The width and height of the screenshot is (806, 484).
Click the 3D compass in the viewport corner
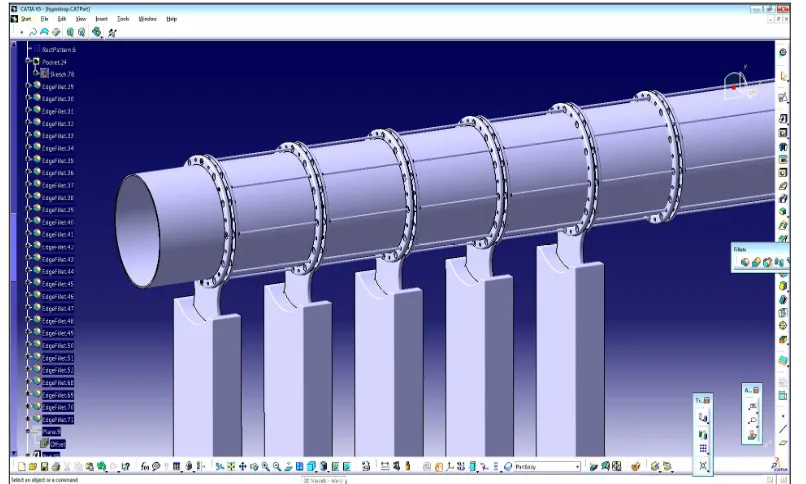click(741, 84)
